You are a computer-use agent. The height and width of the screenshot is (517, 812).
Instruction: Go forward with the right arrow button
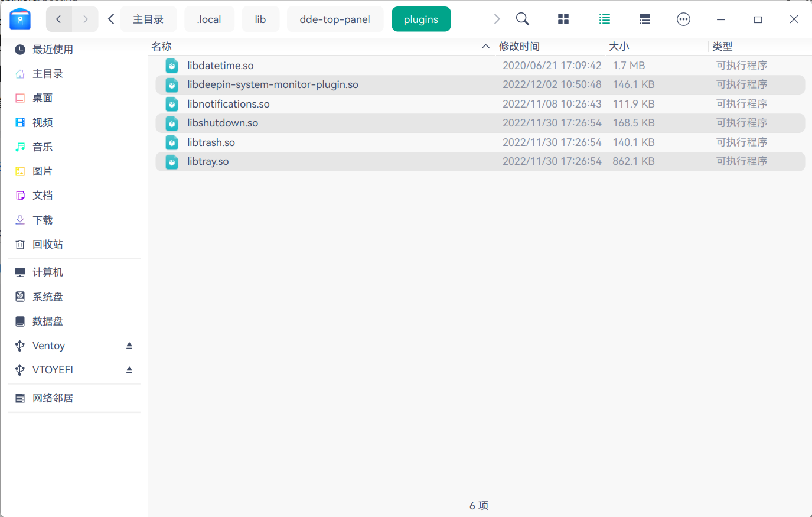[86, 19]
